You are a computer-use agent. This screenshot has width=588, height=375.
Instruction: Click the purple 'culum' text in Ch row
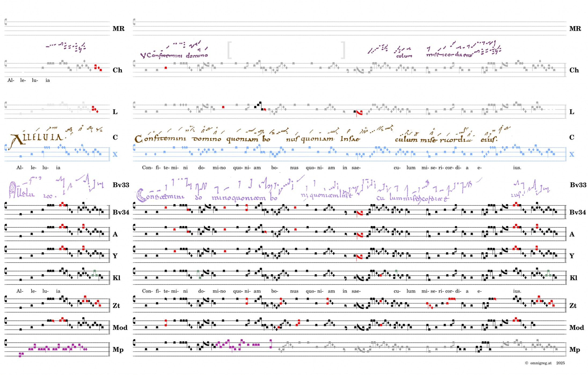pyautogui.click(x=404, y=56)
